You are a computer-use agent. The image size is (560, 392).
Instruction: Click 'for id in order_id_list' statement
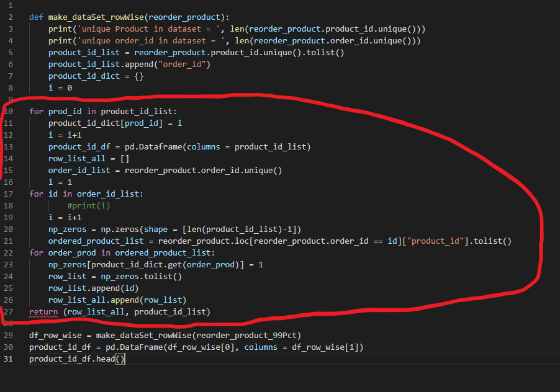(86, 194)
